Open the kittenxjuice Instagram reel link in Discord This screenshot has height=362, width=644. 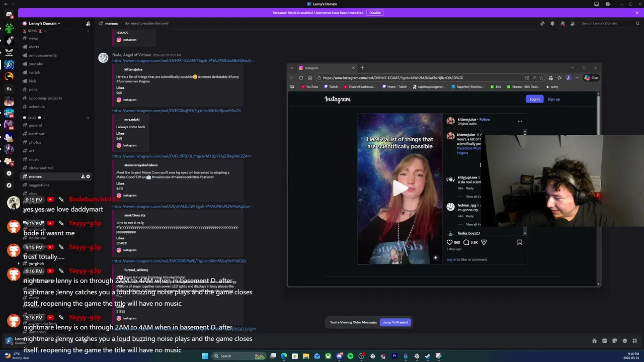(x=183, y=60)
